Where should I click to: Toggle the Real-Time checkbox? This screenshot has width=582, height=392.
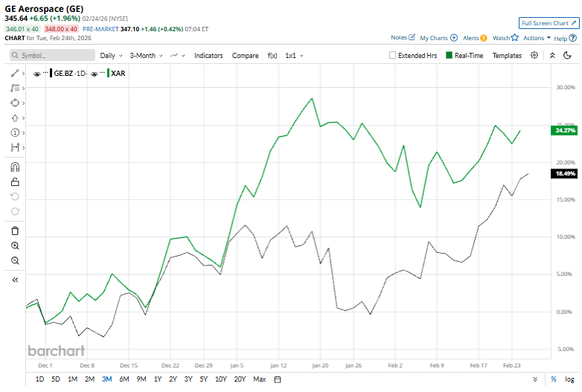449,55
